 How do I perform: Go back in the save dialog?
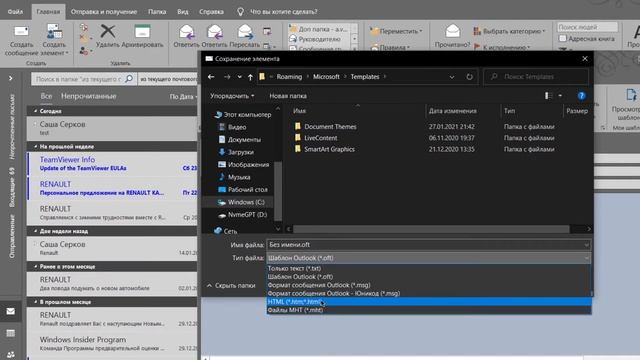coord(211,77)
